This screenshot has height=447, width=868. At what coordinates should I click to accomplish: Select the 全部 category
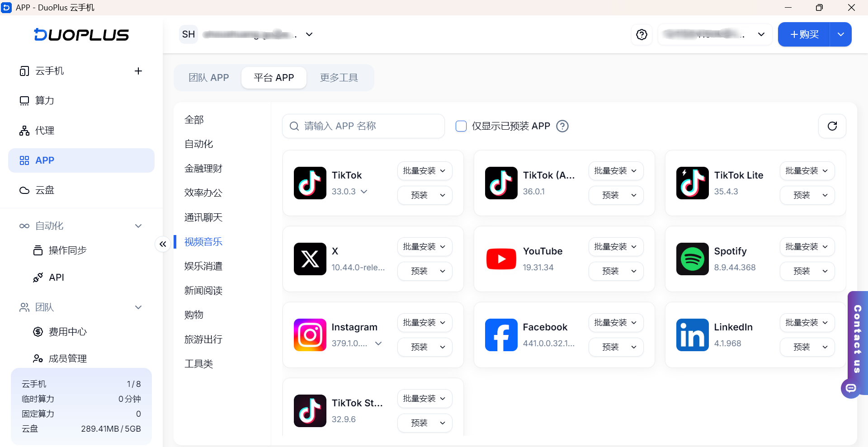tap(194, 120)
